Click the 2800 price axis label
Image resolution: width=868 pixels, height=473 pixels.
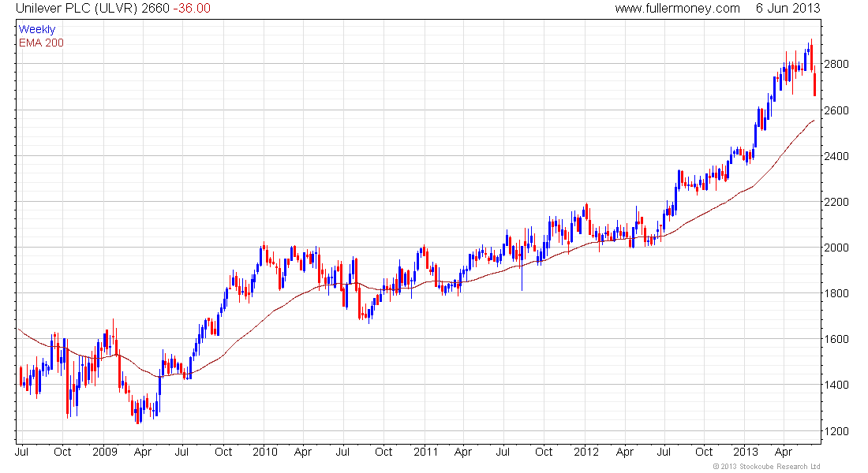(836, 64)
